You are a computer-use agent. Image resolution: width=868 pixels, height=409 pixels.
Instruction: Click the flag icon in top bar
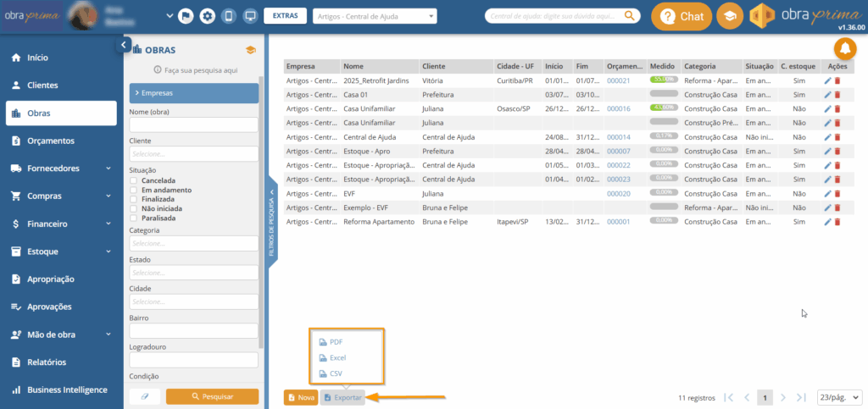point(186,16)
